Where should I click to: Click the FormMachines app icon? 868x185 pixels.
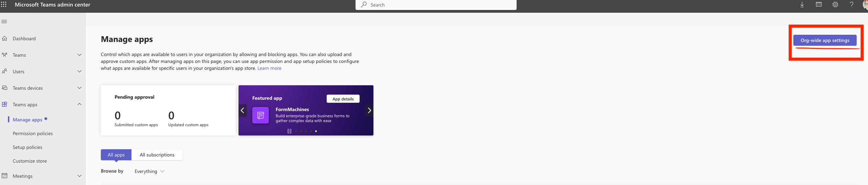261,115
